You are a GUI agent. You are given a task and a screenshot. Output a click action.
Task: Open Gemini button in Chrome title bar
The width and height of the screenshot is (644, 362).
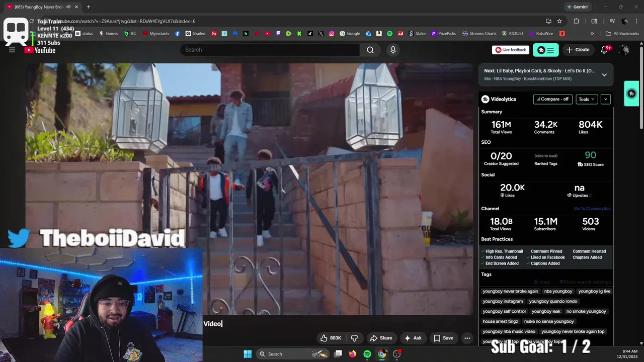pos(577,7)
